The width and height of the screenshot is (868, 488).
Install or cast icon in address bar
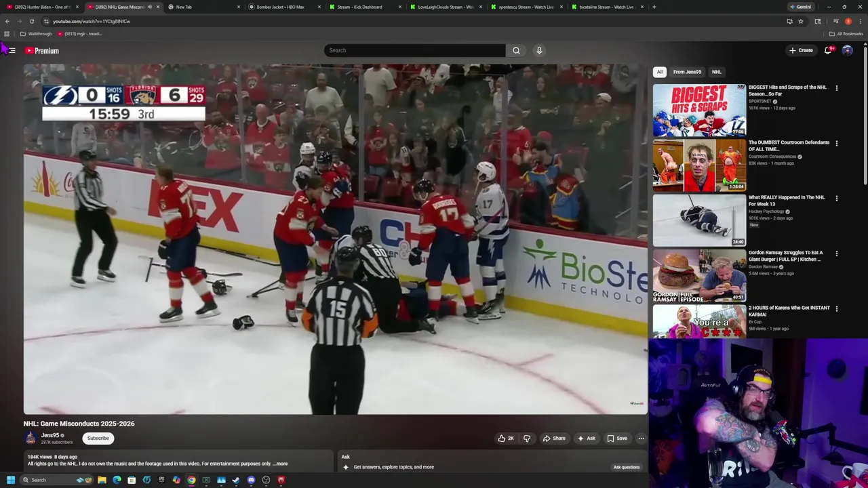(x=789, y=21)
